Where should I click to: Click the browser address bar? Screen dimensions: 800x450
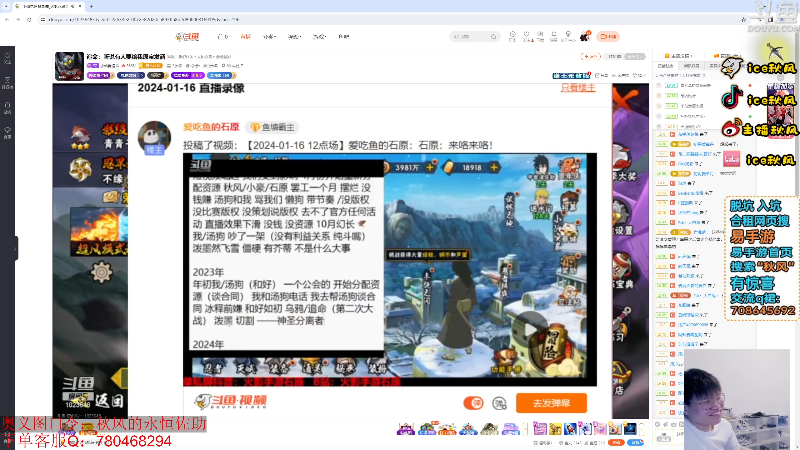(388, 19)
